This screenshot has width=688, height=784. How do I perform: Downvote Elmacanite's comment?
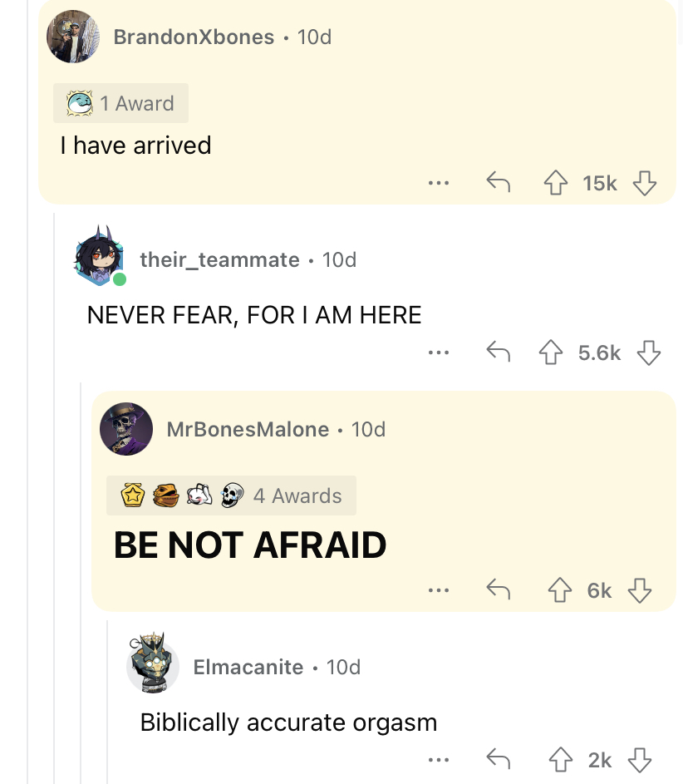pyautogui.click(x=640, y=760)
